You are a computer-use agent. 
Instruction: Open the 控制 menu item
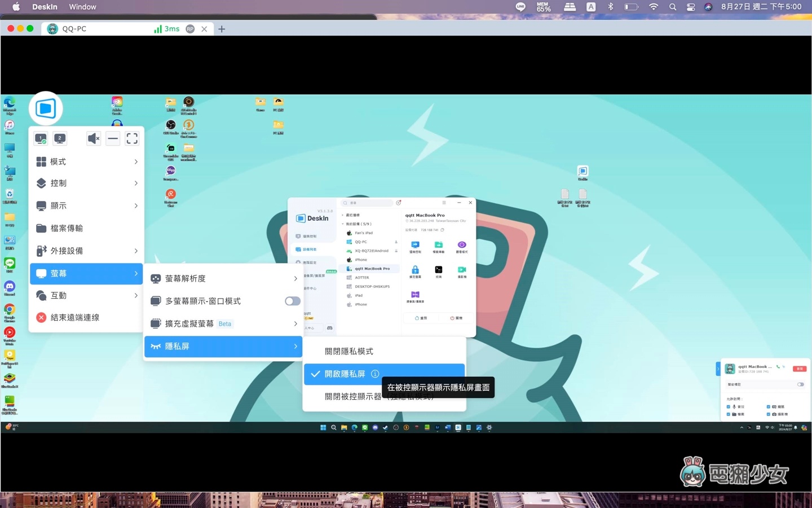point(86,183)
